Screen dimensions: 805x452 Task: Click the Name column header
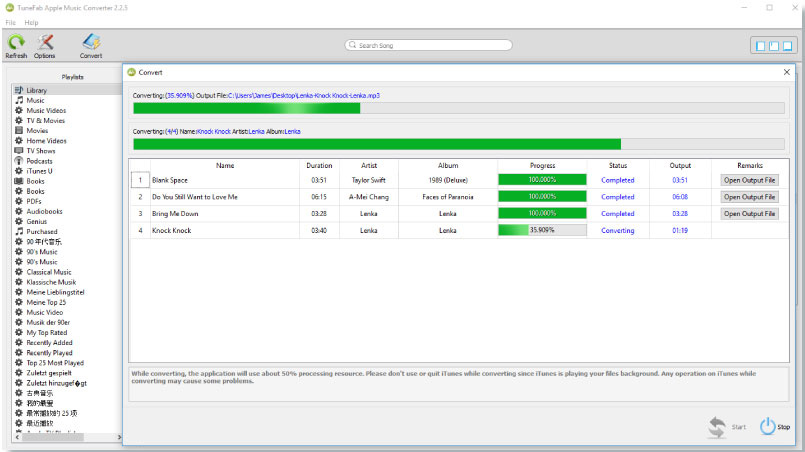pyautogui.click(x=225, y=165)
